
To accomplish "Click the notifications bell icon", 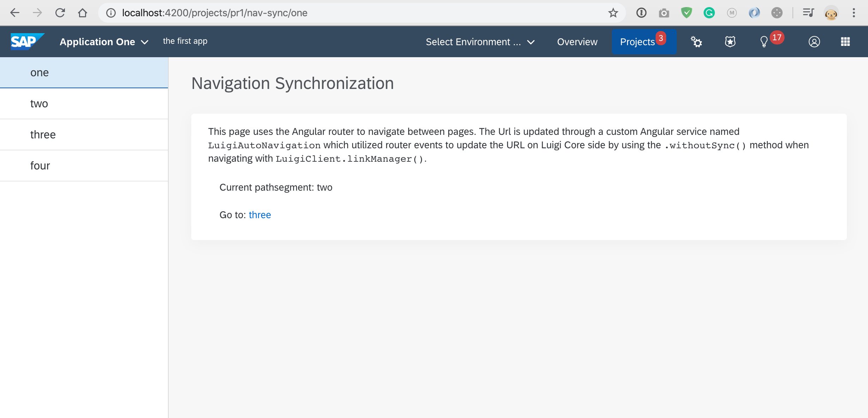I will click(x=765, y=42).
